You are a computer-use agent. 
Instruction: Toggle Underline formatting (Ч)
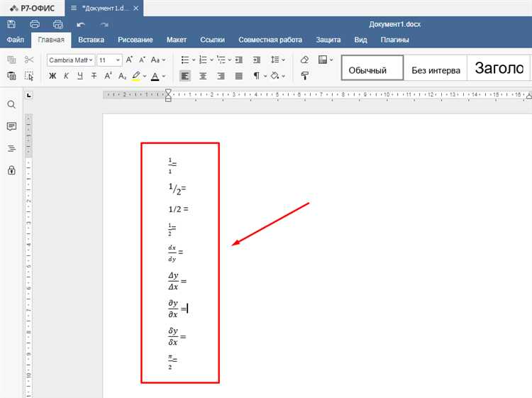(80, 76)
